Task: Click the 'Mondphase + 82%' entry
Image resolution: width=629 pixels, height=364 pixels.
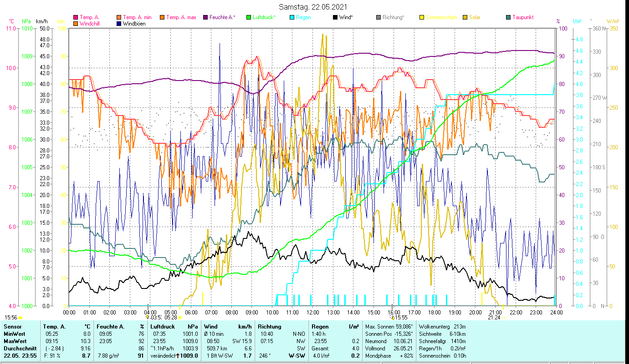Action: (x=389, y=356)
